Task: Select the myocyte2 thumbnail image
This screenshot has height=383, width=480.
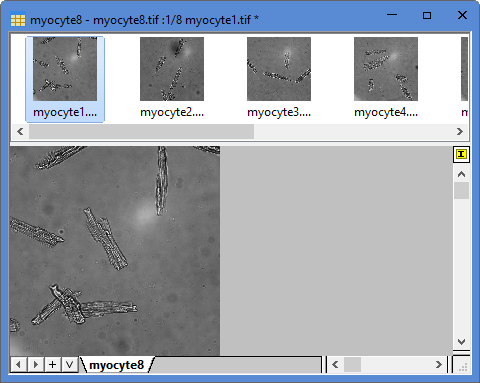Action: (172, 69)
